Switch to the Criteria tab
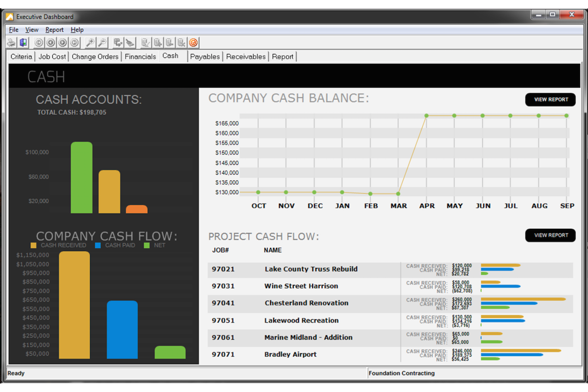The width and height of the screenshot is (588, 392). coord(21,56)
